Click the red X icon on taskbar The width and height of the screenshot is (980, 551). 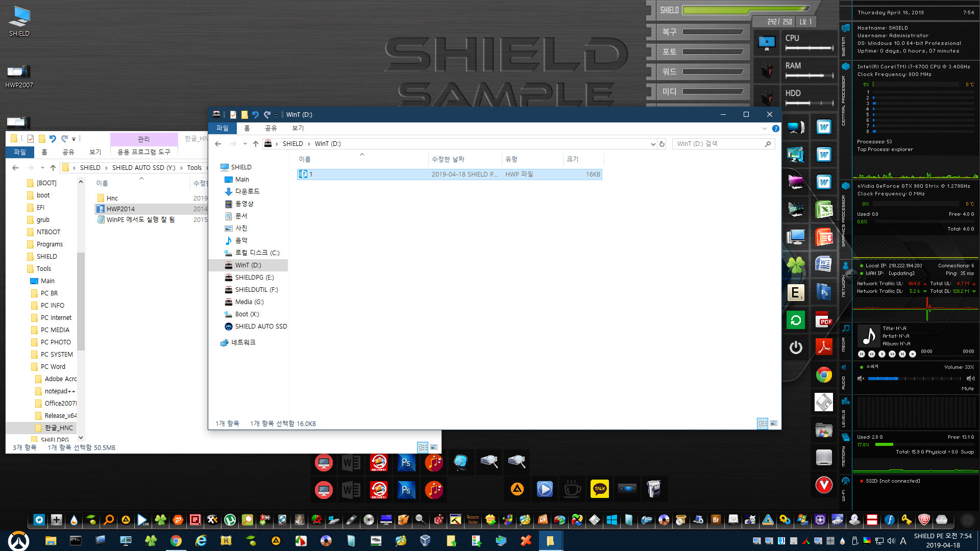[526, 541]
